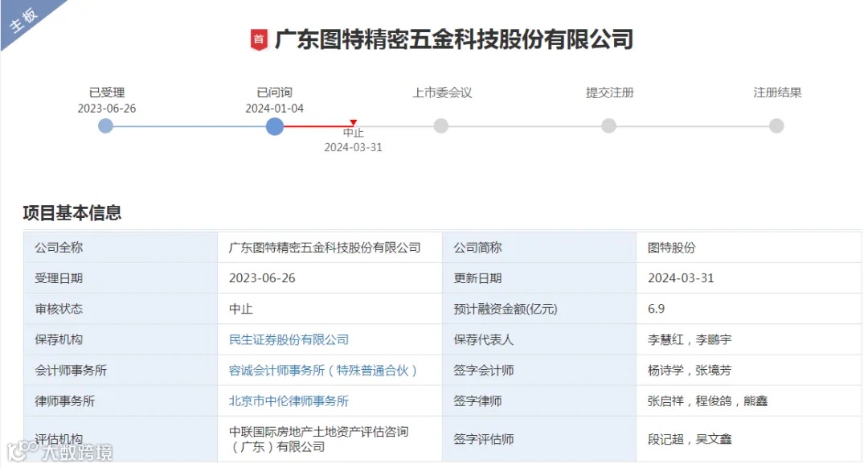Click the 中止 label under the timeline
This screenshot has height=468, width=868.
coord(353,133)
